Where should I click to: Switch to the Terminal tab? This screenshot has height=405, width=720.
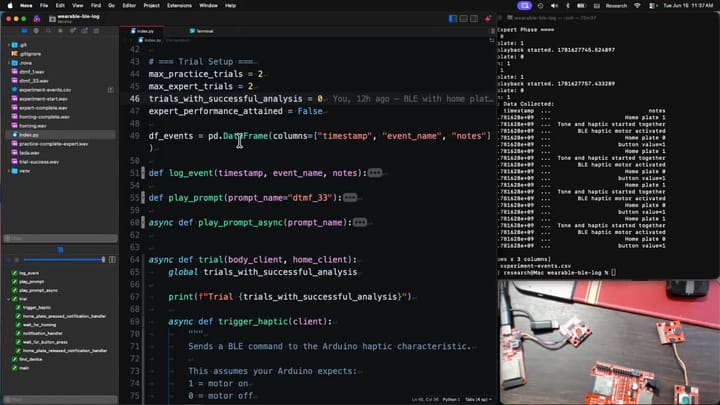tap(202, 31)
